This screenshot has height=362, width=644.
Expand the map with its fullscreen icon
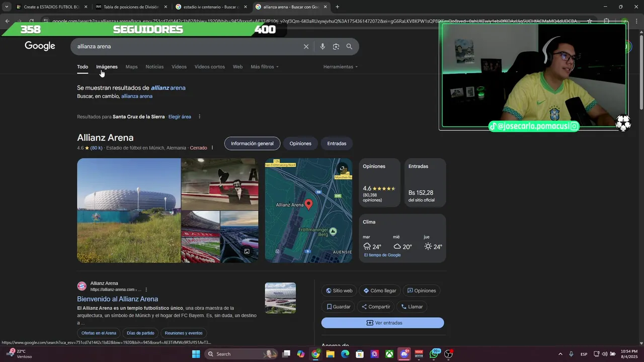(343, 168)
